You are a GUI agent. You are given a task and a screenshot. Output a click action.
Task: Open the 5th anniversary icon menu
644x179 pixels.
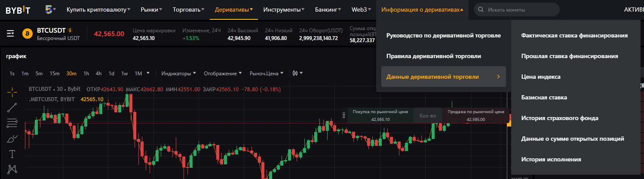pos(52,9)
